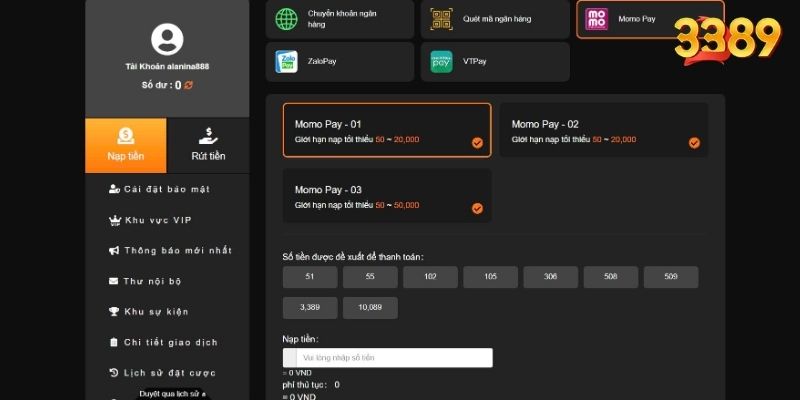Pick suggested amount 51
The height and width of the screenshot is (400, 800).
310,277
